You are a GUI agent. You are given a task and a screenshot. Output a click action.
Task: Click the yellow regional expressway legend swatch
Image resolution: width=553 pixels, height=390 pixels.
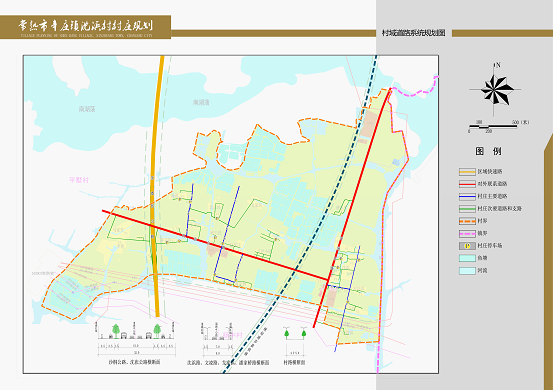467,172
